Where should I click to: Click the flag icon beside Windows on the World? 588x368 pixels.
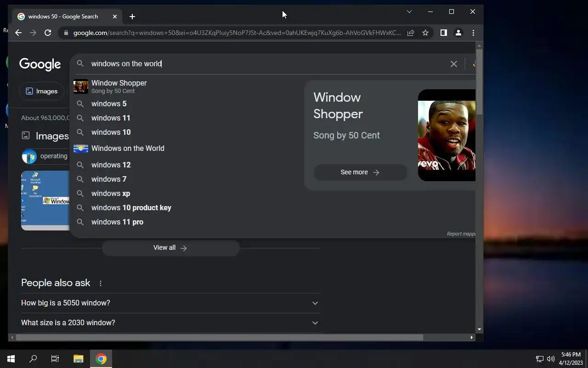(81, 149)
